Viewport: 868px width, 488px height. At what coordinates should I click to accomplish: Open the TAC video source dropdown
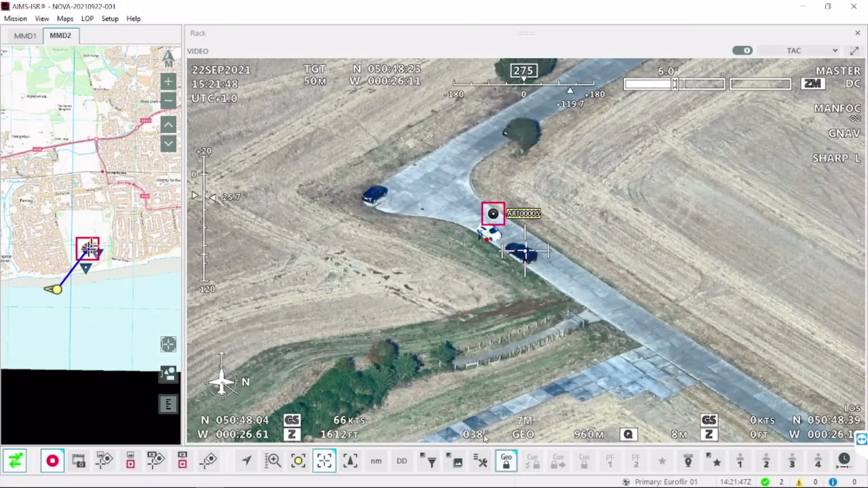(x=798, y=50)
